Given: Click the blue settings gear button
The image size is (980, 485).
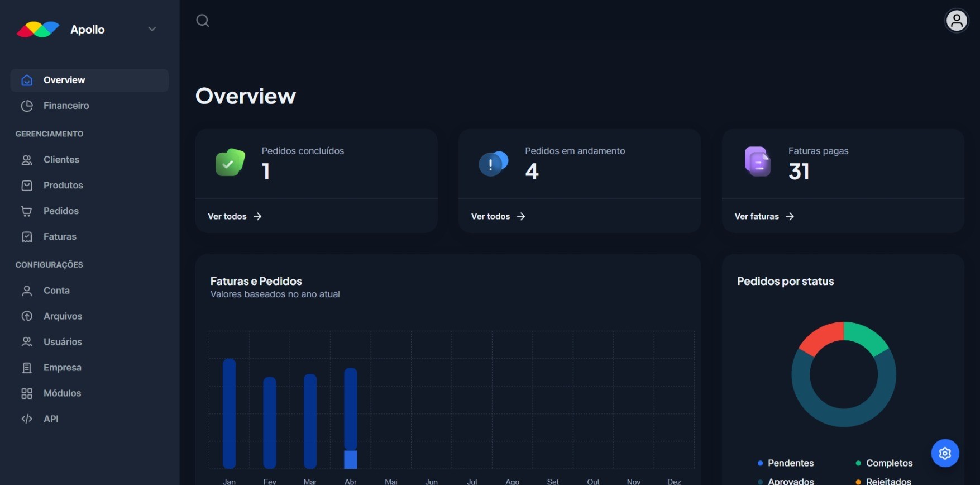Looking at the screenshot, I should point(945,453).
